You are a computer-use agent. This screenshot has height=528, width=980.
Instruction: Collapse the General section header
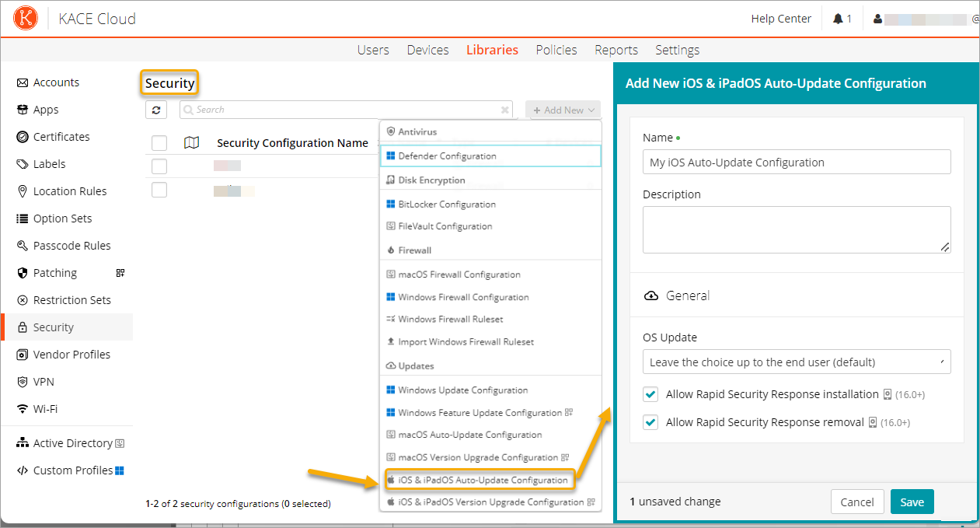click(x=687, y=295)
